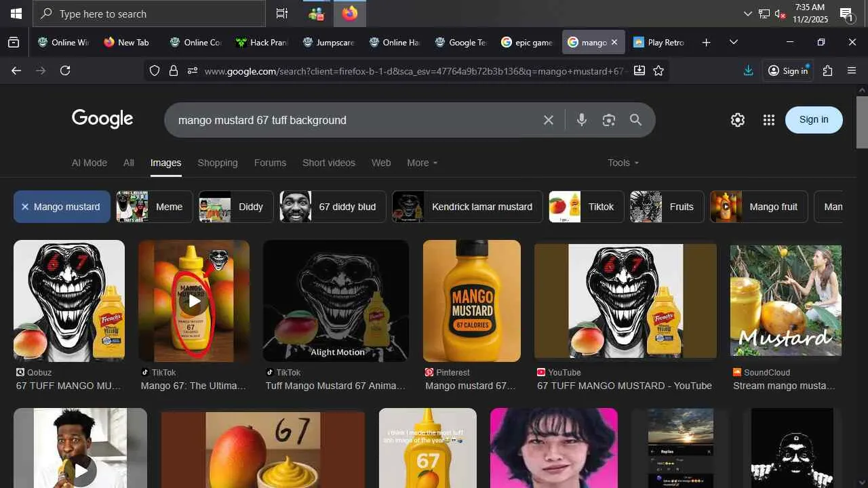This screenshot has height=488, width=868.
Task: Apply the Fruits filter chip
Action: tap(667, 207)
